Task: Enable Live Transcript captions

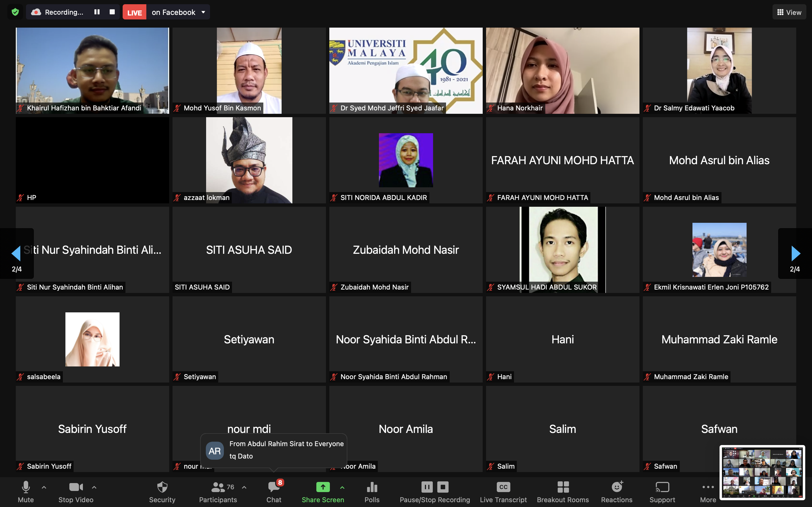Action: pos(503,491)
